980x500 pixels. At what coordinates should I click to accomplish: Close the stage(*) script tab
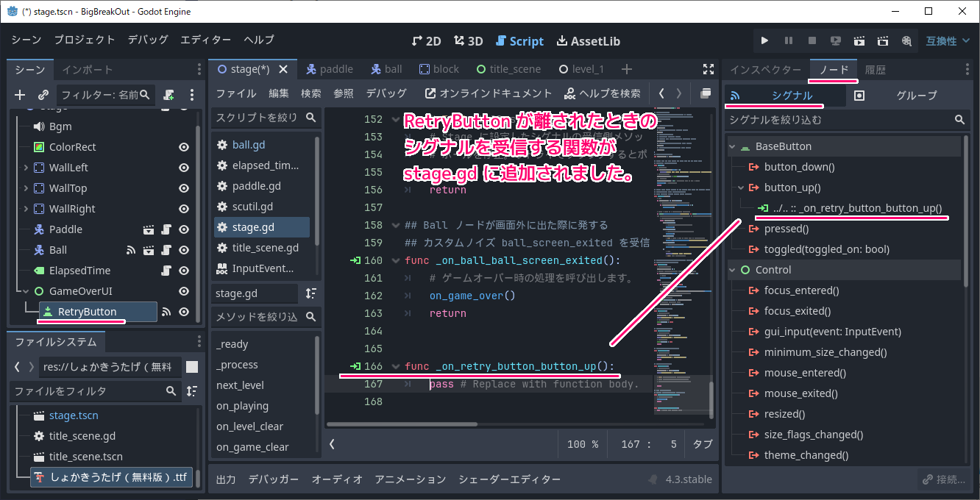(283, 69)
